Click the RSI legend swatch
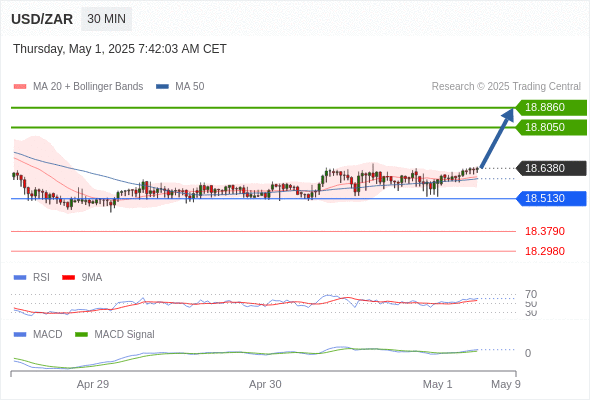590x400 pixels. [x=20, y=278]
